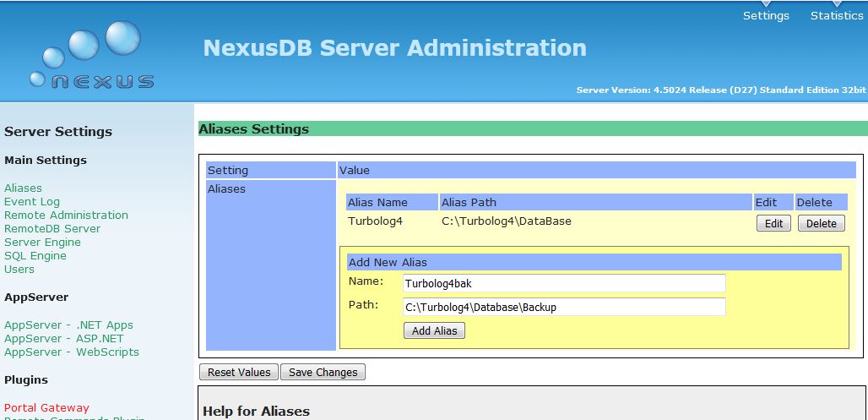
Task: Click the Add New Alias header
Action: [x=594, y=262]
